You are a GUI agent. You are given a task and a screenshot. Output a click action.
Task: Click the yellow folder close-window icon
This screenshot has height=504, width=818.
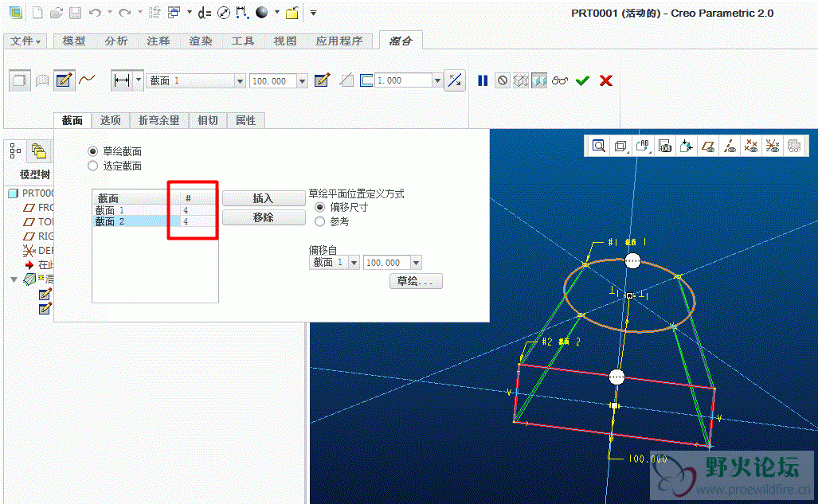tap(292, 13)
